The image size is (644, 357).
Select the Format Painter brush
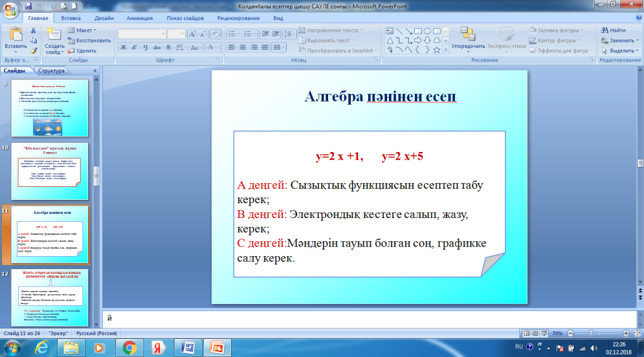tap(33, 50)
